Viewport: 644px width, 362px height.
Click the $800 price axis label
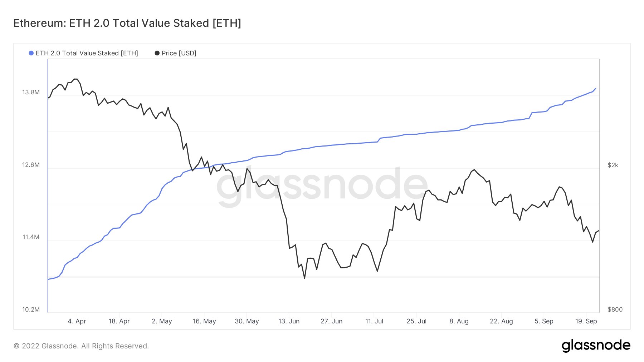point(615,309)
